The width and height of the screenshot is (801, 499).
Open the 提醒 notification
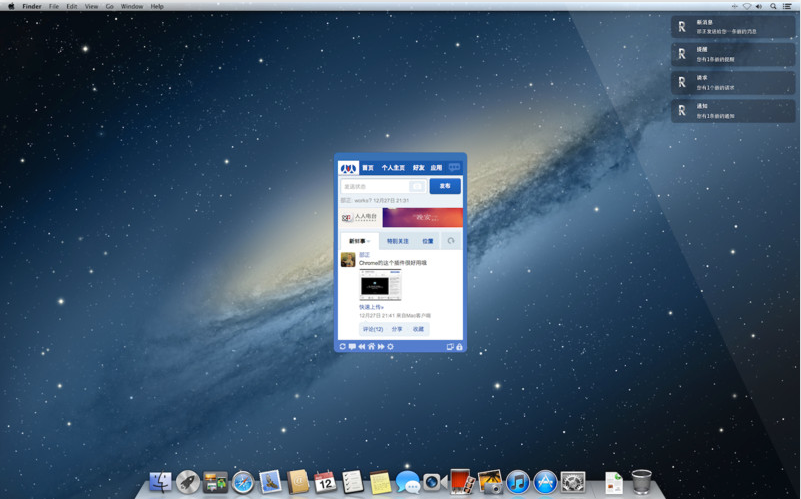[733, 54]
